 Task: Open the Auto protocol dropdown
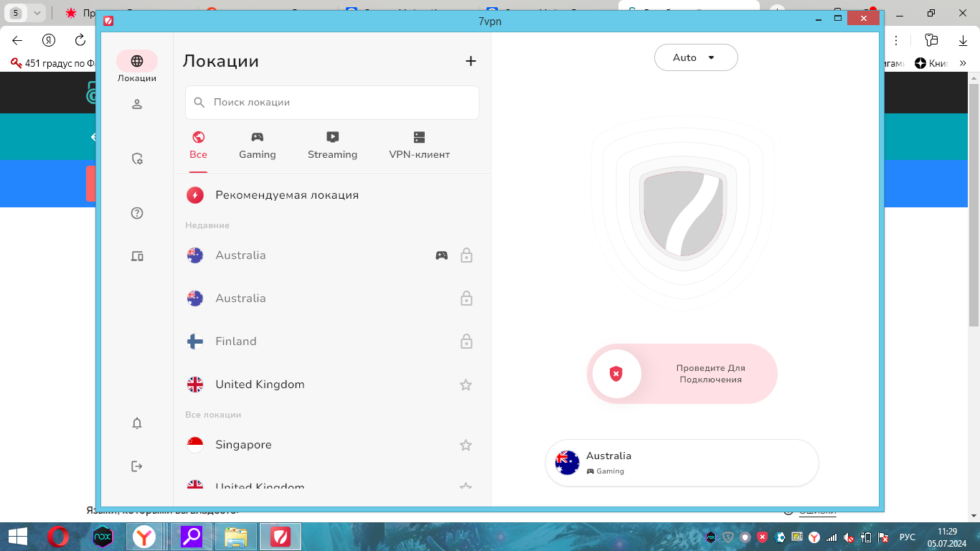696,57
